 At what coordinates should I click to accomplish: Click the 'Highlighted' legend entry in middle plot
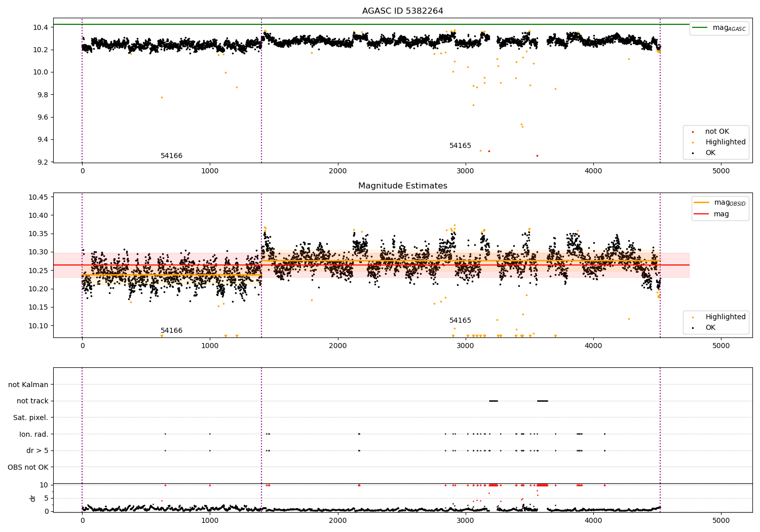[719, 317]
